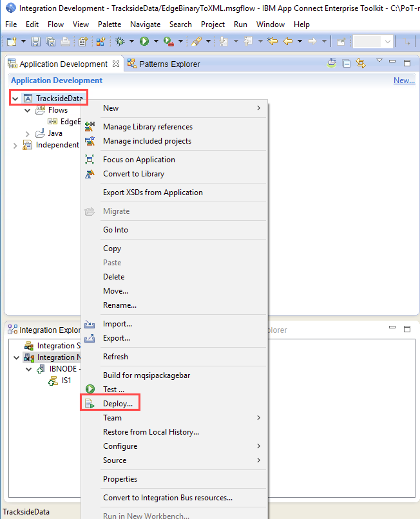Choose Delete in context menu
Viewport: 420px width, 519px height.
(x=174, y=277)
